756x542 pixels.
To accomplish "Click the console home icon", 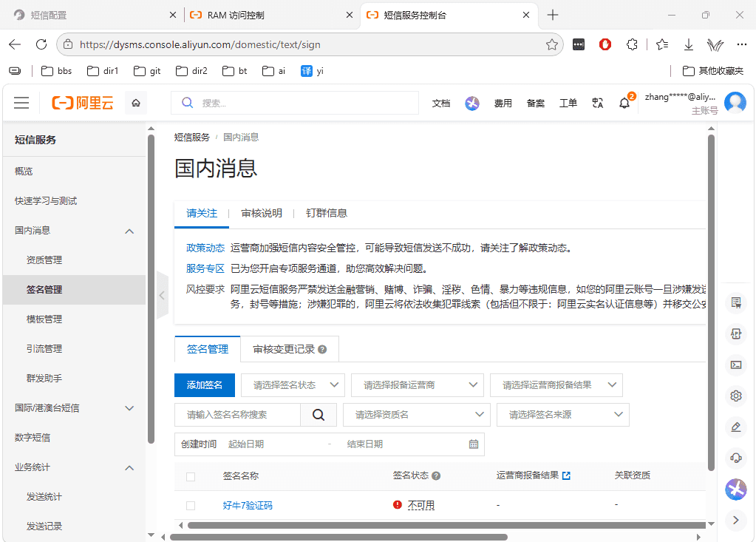I will pyautogui.click(x=136, y=103).
